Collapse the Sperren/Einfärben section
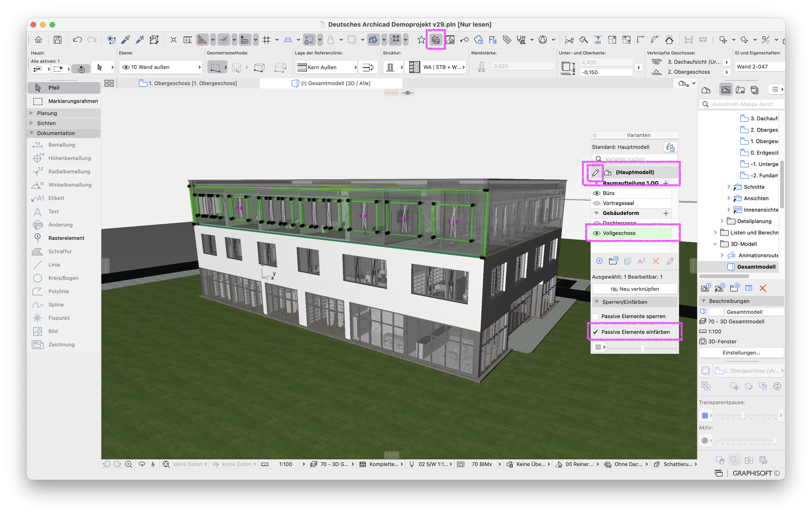Image resolution: width=812 pixels, height=515 pixels. click(597, 302)
